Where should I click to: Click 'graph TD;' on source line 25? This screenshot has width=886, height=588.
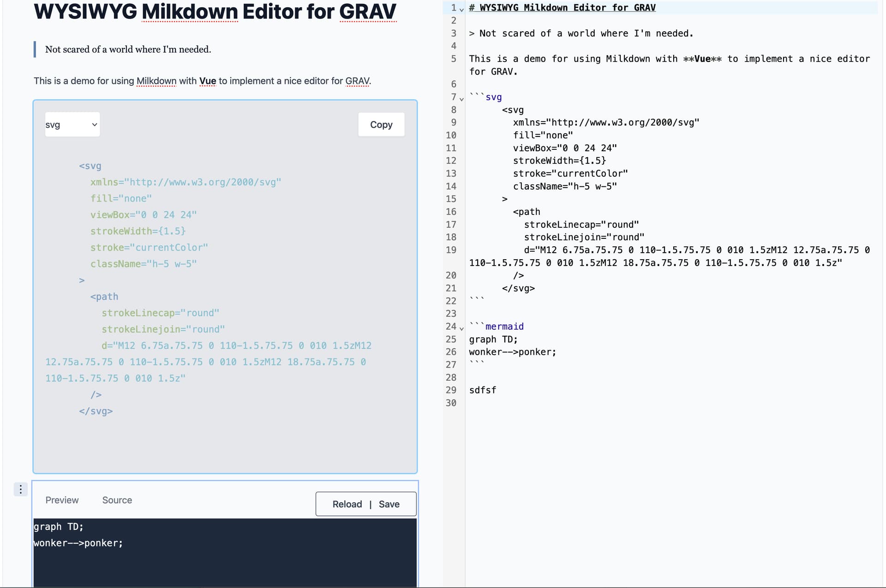(x=493, y=339)
